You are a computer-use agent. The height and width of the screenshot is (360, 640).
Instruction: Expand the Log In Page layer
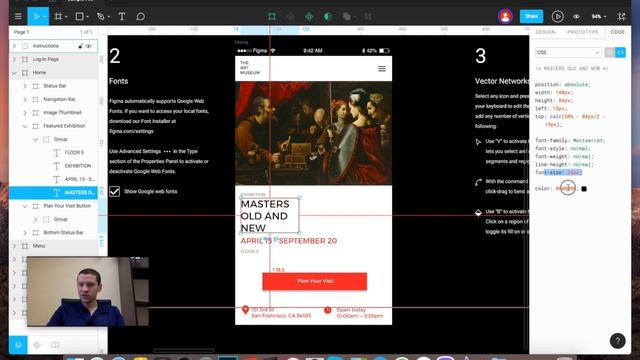15,59
